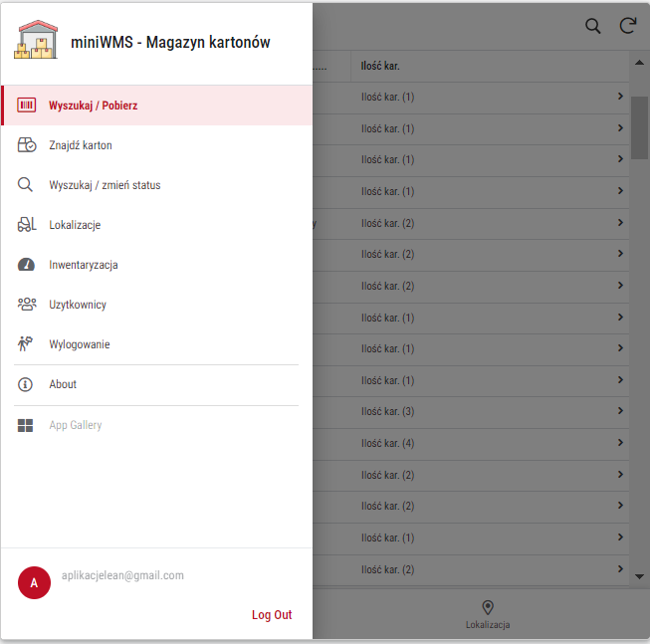Click the barcode icon beside Wyszukaj / Pobierz
650x644 pixels.
27,106
